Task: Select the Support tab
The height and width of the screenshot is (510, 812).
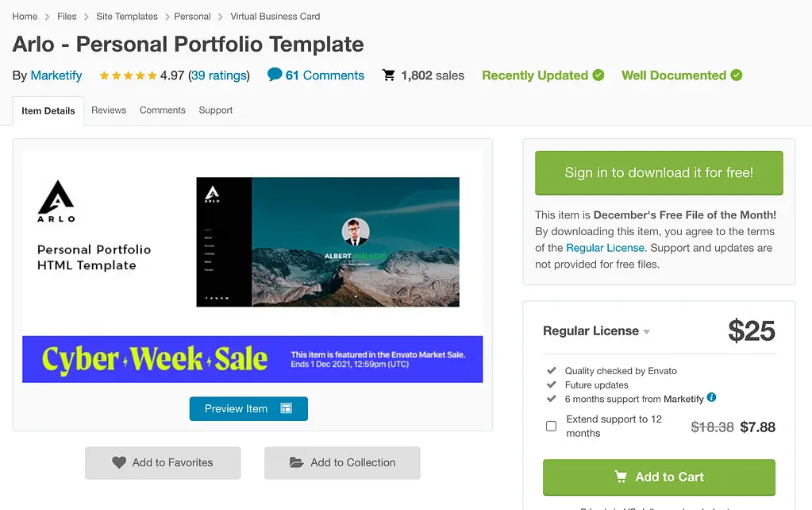Action: 216,110
